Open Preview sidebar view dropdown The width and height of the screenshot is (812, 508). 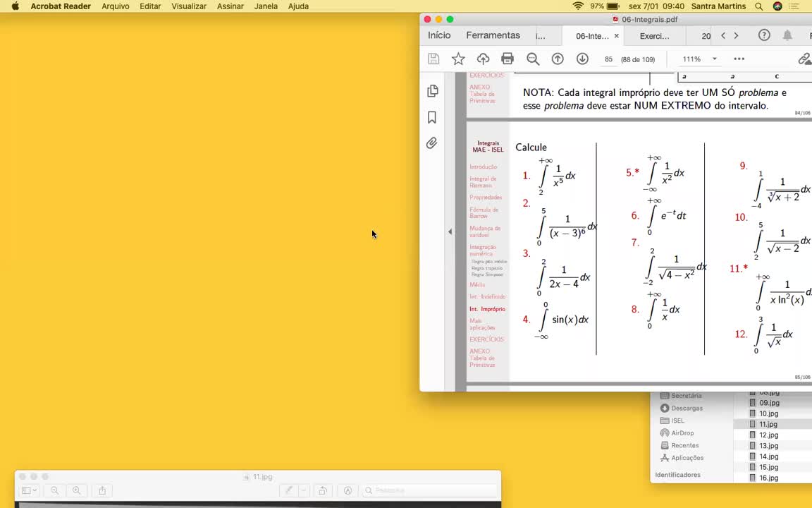pyautogui.click(x=29, y=490)
